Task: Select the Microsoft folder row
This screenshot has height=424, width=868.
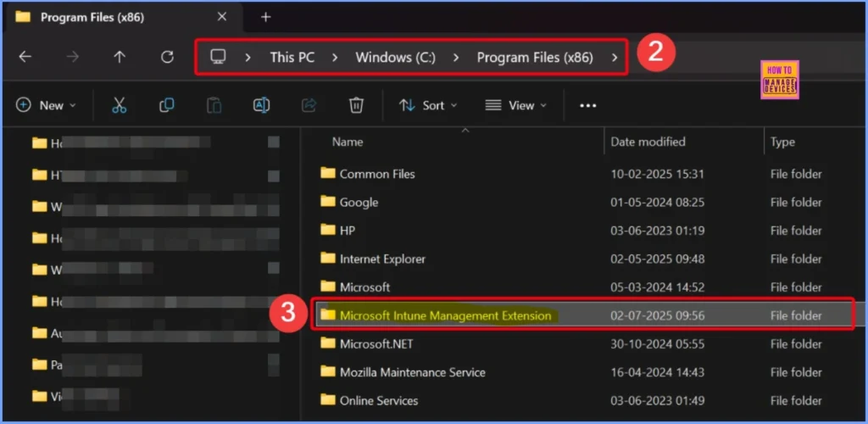Action: pos(584,287)
